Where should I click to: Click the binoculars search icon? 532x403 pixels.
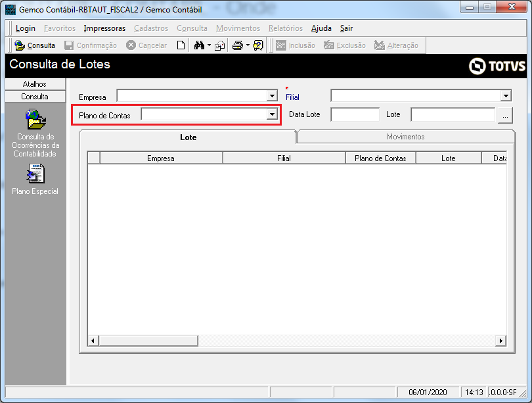coord(199,45)
